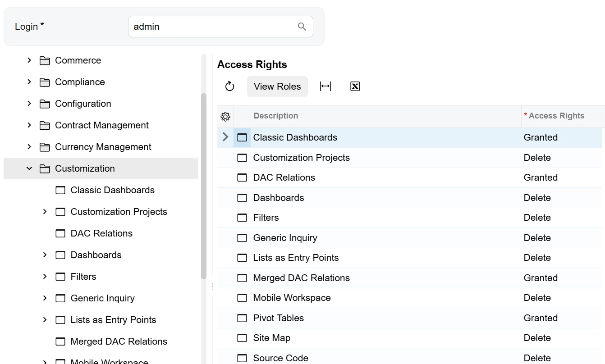The height and width of the screenshot is (364, 605).
Task: Click the tree panel vertical scrollbar
Action: 204,185
